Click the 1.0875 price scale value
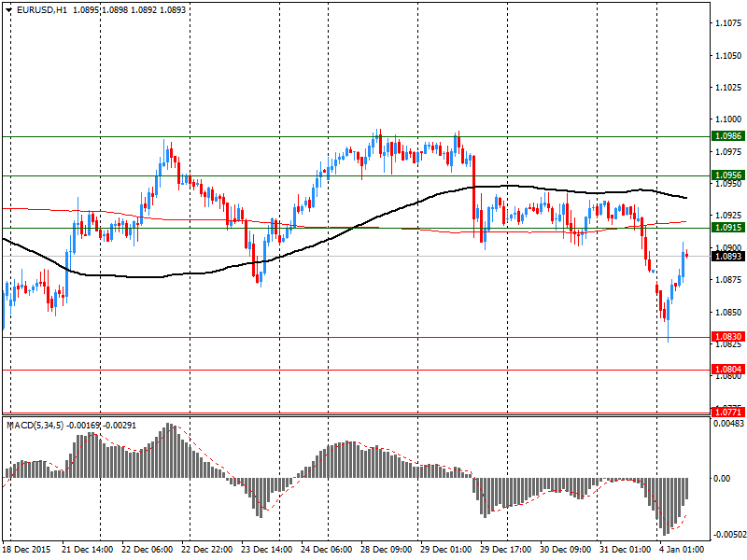This screenshot has height=560, width=747. [728, 279]
